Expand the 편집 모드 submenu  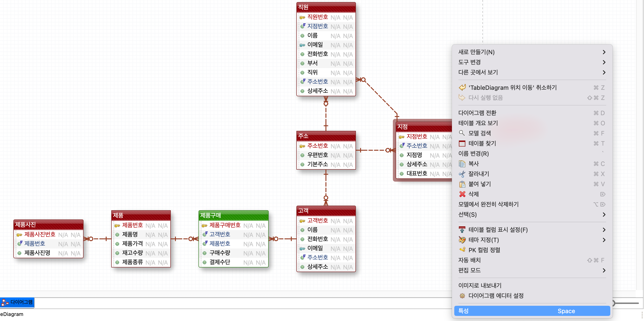[x=604, y=270]
